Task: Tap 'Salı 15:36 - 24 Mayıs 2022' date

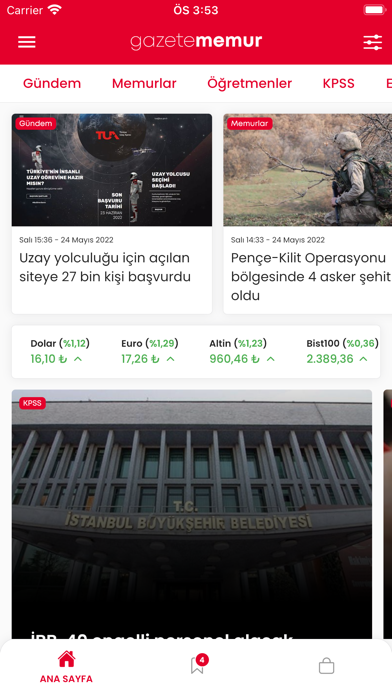Action: coord(66,240)
